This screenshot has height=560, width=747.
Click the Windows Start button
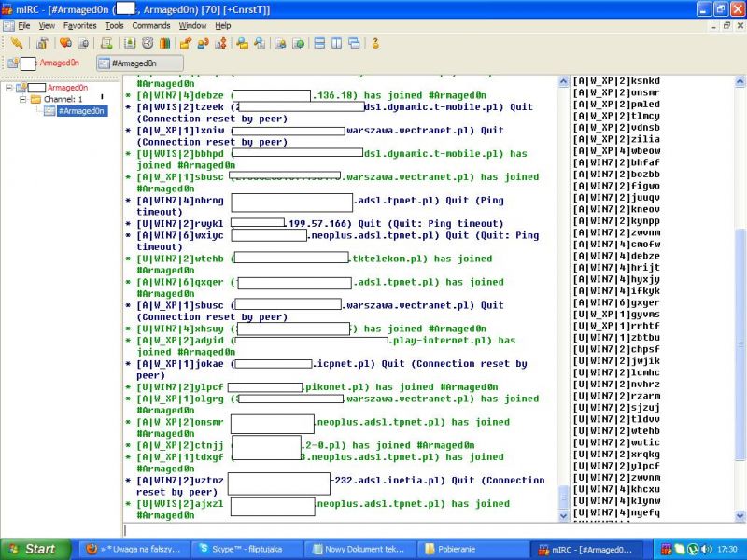click(35, 549)
